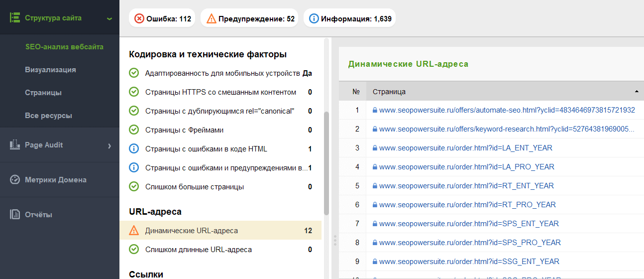Image resolution: width=644 pixels, height=279 pixels.
Task: Open keyword-research.html?yclid link
Action: [507, 129]
